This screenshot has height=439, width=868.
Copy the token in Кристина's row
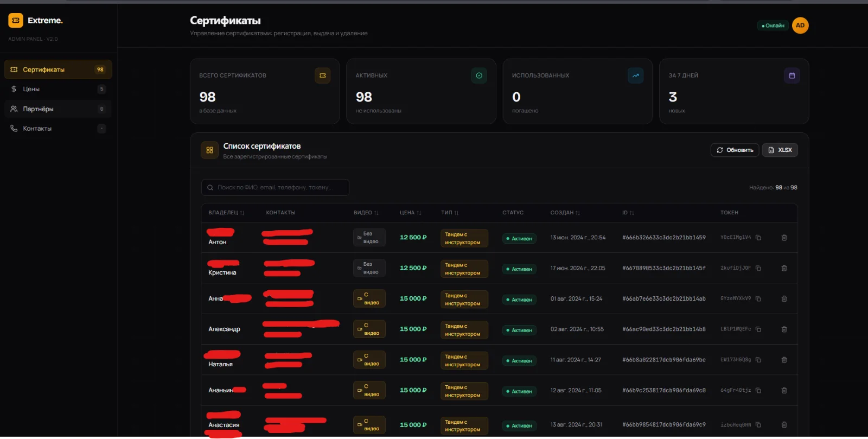tap(758, 268)
